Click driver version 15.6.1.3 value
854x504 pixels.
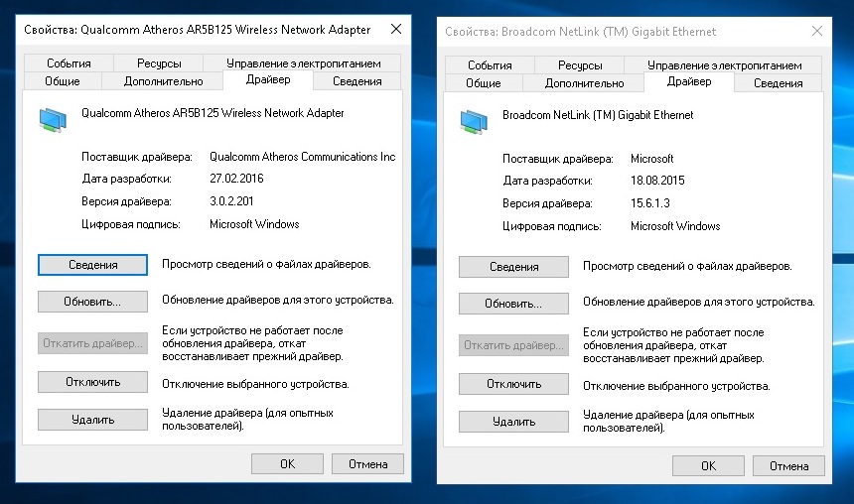coord(650,203)
